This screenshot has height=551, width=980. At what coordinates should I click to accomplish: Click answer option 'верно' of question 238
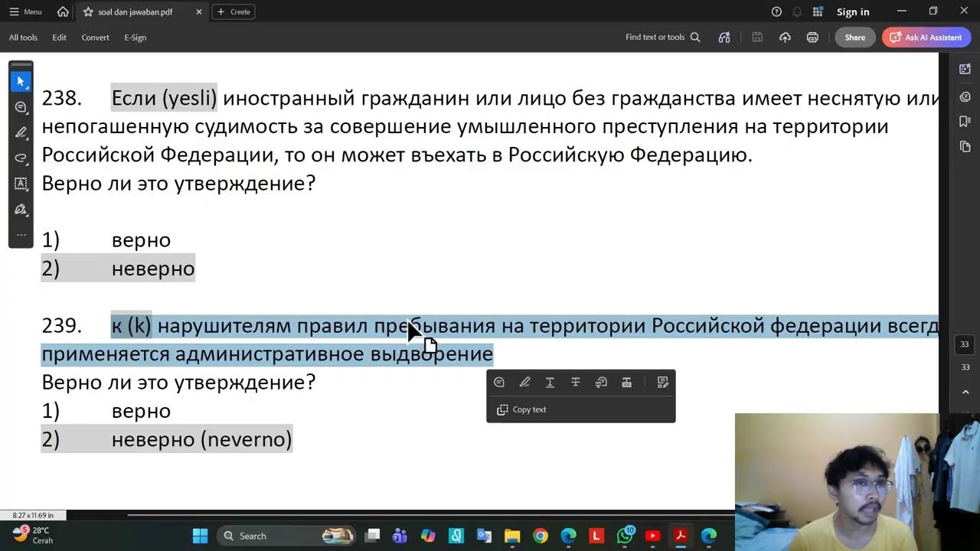point(141,240)
